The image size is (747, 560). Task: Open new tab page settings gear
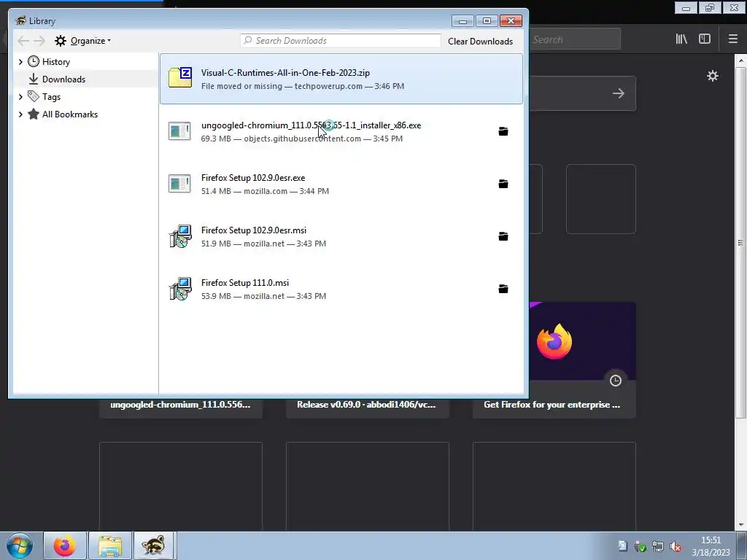point(712,76)
